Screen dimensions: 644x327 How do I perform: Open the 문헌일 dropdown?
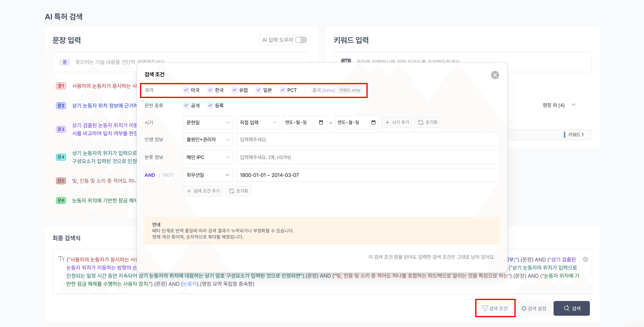pos(208,122)
